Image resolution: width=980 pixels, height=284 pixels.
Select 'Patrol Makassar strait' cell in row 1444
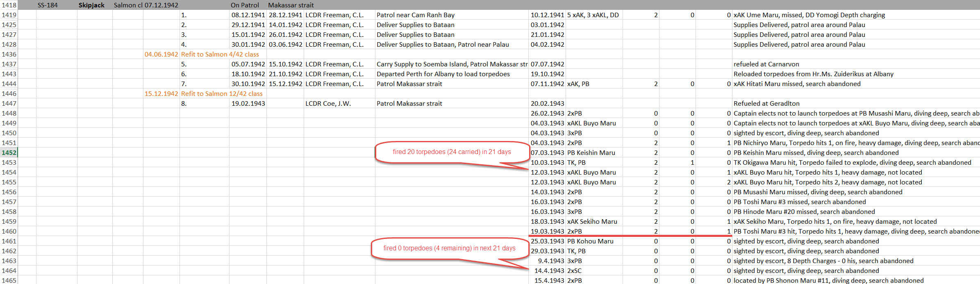pos(409,84)
